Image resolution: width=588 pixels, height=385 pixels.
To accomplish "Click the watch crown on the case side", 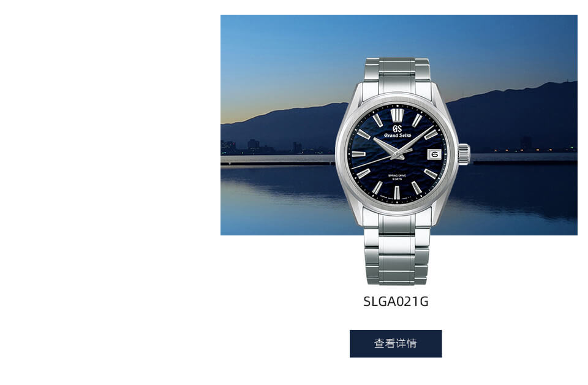I will (x=465, y=154).
